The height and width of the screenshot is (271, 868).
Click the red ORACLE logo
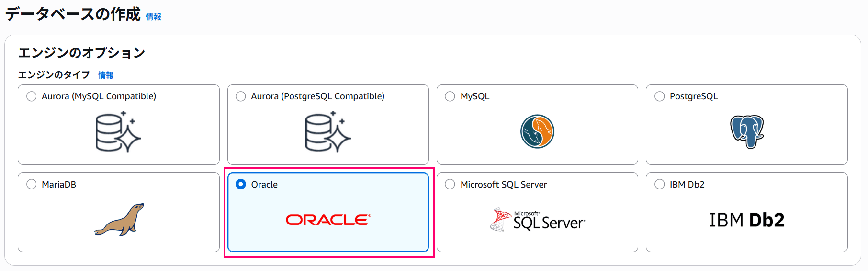(x=328, y=220)
